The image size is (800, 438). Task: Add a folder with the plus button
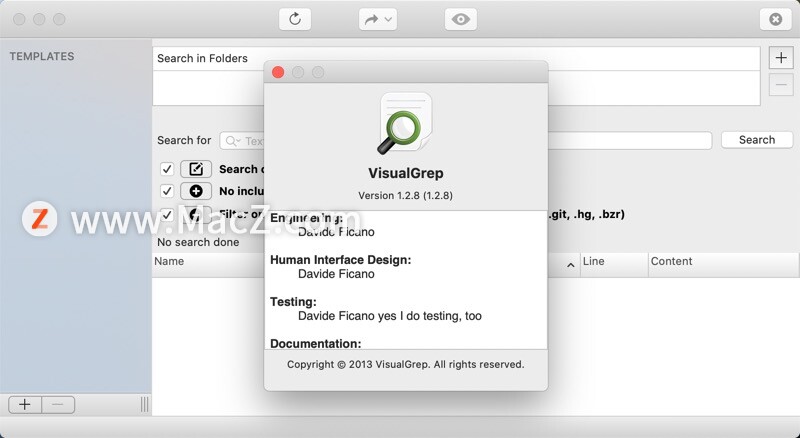click(781, 58)
